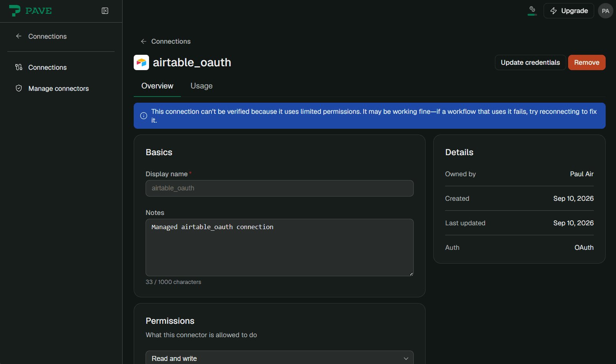Image resolution: width=616 pixels, height=364 pixels.
Task: Click the blue limited permissions banner text
Action: 374,116
